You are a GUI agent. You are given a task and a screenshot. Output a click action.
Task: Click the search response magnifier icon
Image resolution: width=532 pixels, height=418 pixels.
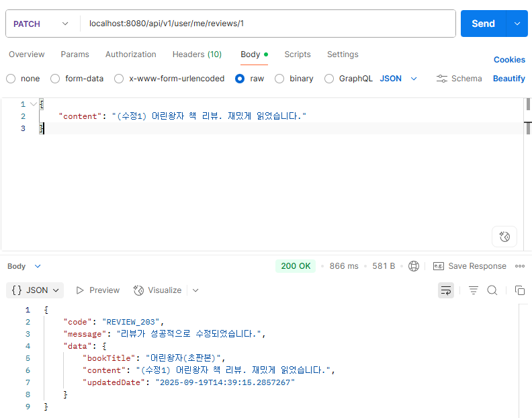tap(492, 290)
